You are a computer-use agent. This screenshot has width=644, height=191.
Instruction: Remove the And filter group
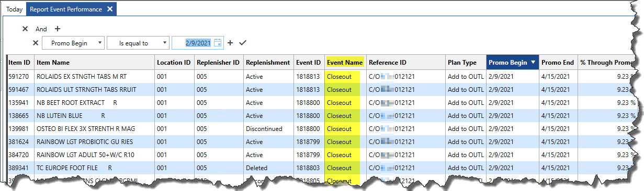point(25,29)
